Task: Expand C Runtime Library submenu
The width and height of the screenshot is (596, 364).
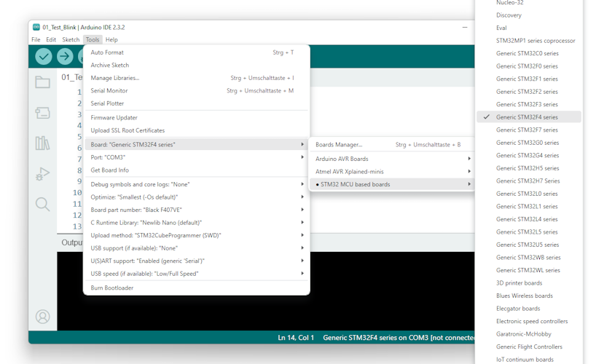Action: coord(197,222)
